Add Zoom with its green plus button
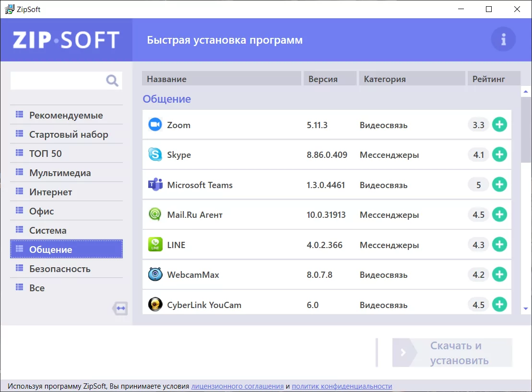 [x=499, y=125]
